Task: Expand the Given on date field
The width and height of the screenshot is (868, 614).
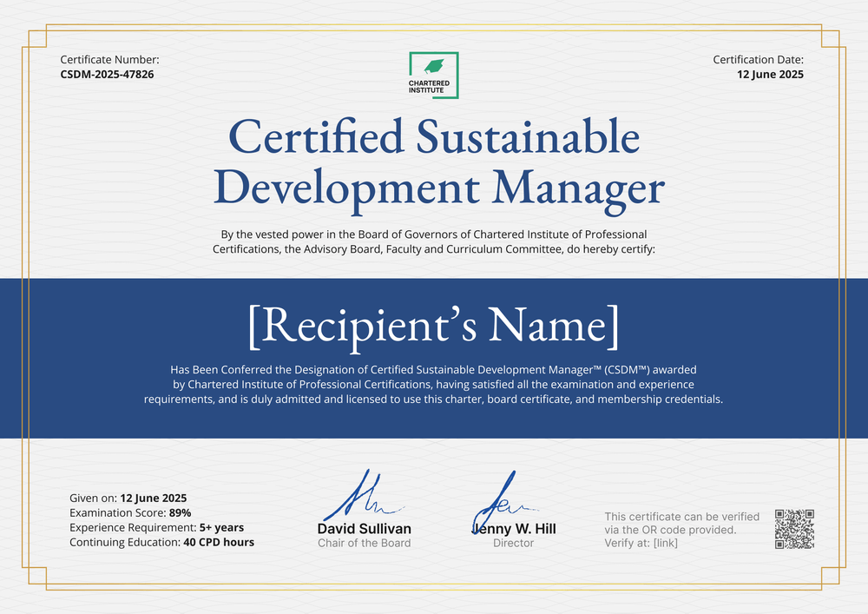Action: click(128, 498)
